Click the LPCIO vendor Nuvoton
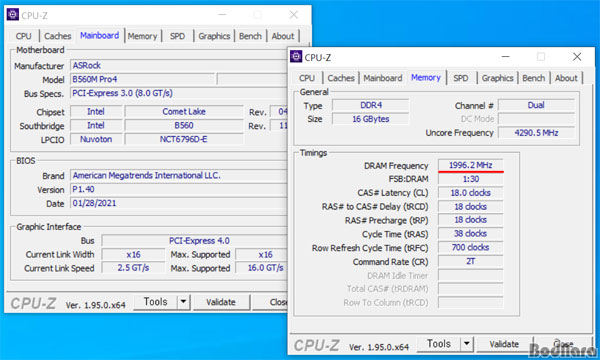The height and width of the screenshot is (360, 600). click(96, 139)
